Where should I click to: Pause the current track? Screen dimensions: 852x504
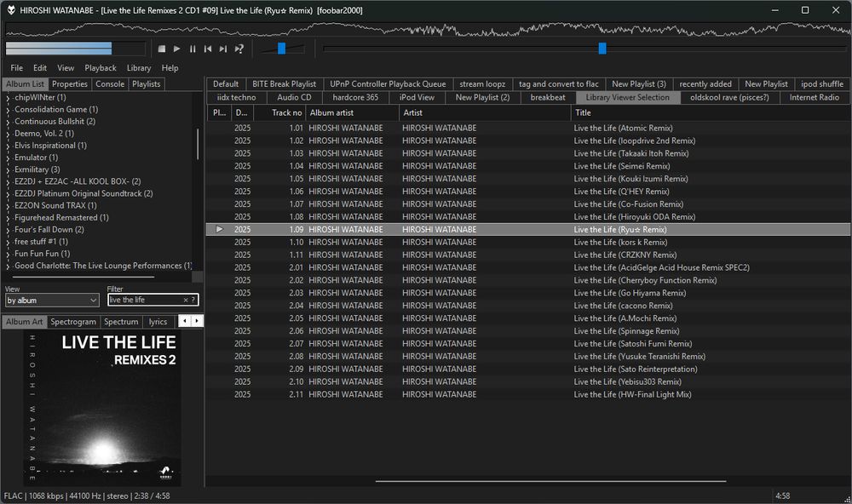pos(193,49)
